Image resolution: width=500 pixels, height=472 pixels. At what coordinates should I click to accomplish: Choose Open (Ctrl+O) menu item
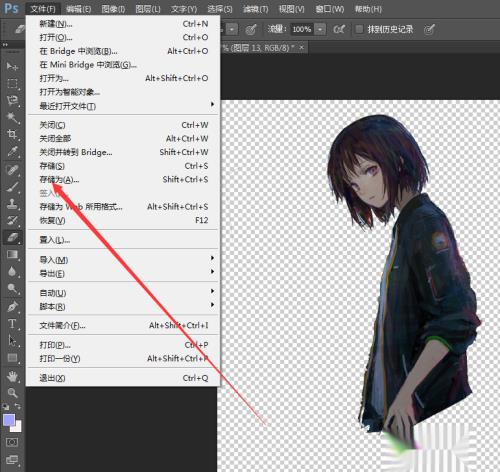click(123, 37)
